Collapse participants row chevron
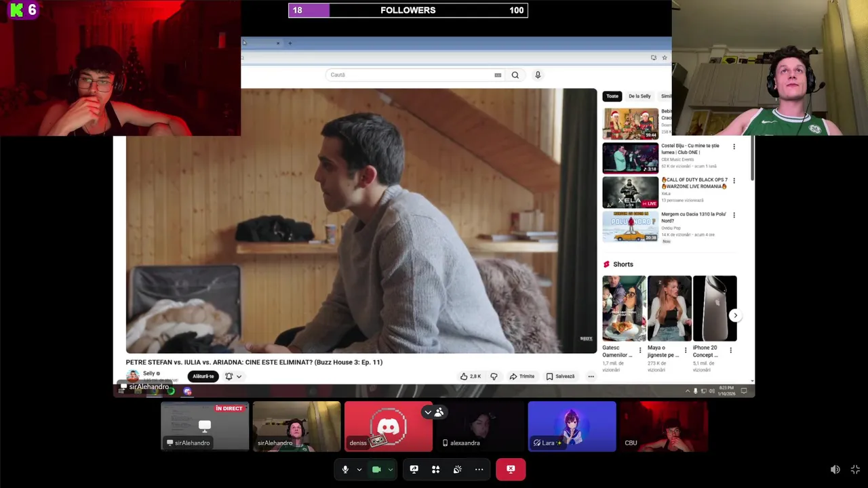 point(428,412)
